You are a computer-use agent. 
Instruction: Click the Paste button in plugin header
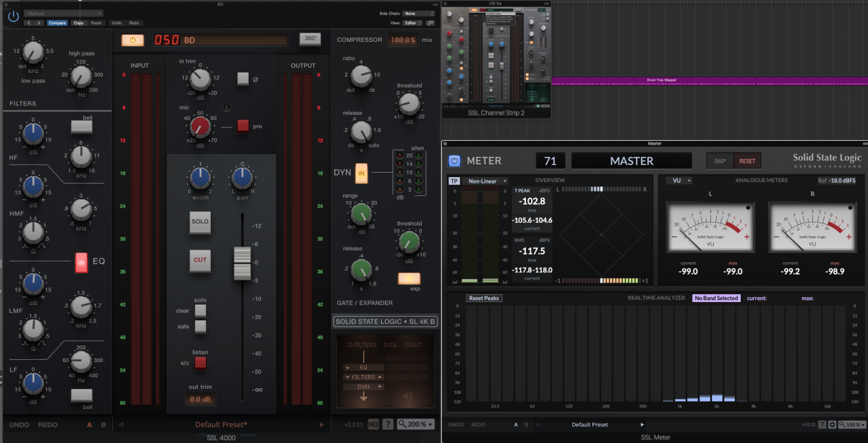(x=96, y=22)
